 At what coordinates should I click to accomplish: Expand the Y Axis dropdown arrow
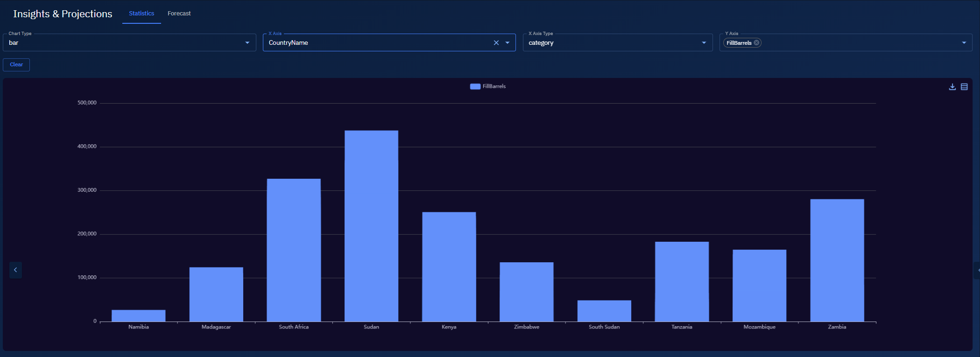click(964, 43)
